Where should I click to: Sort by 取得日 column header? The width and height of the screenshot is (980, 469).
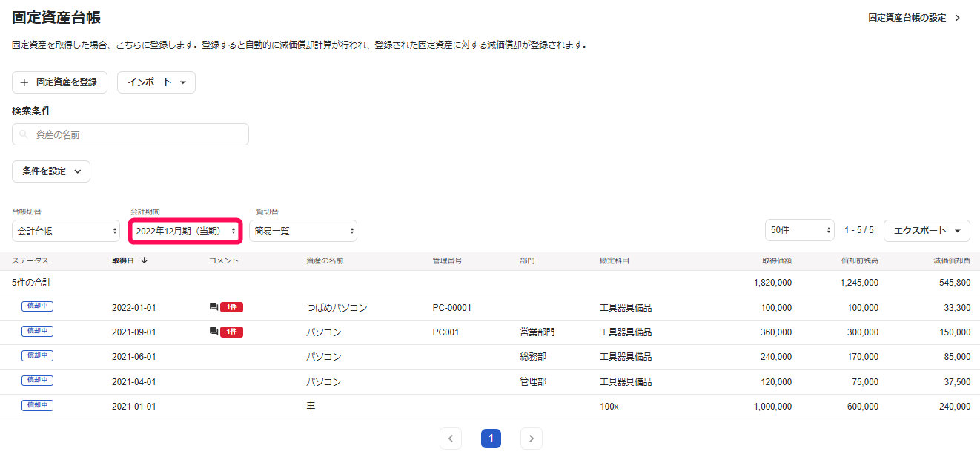tap(123, 260)
